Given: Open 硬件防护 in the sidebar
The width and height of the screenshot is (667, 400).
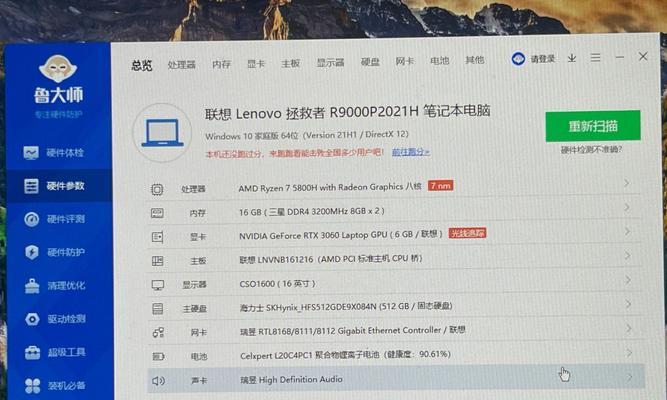Looking at the screenshot, I should coord(54,252).
